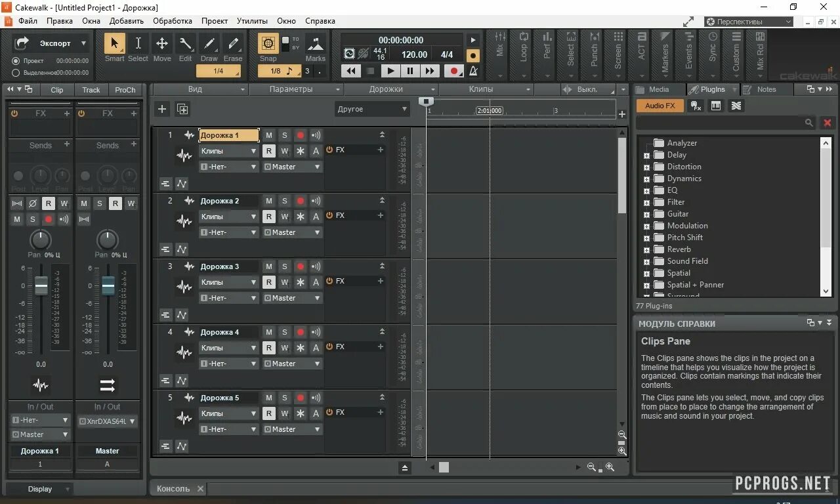
Task: Solo Дорожка 2
Action: (x=284, y=201)
